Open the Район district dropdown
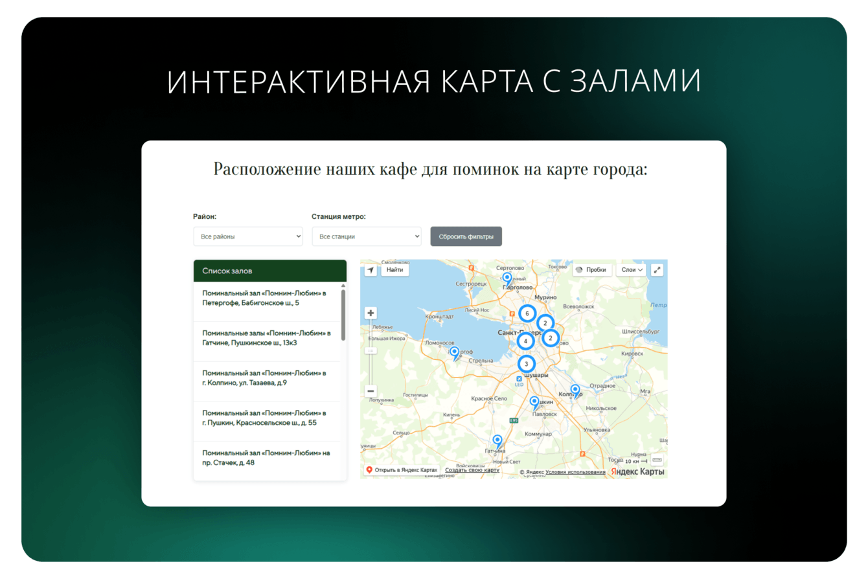The image size is (868, 588). click(x=248, y=236)
